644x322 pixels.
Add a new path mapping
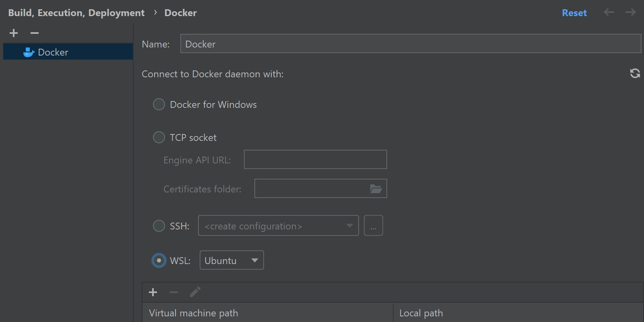point(153,292)
